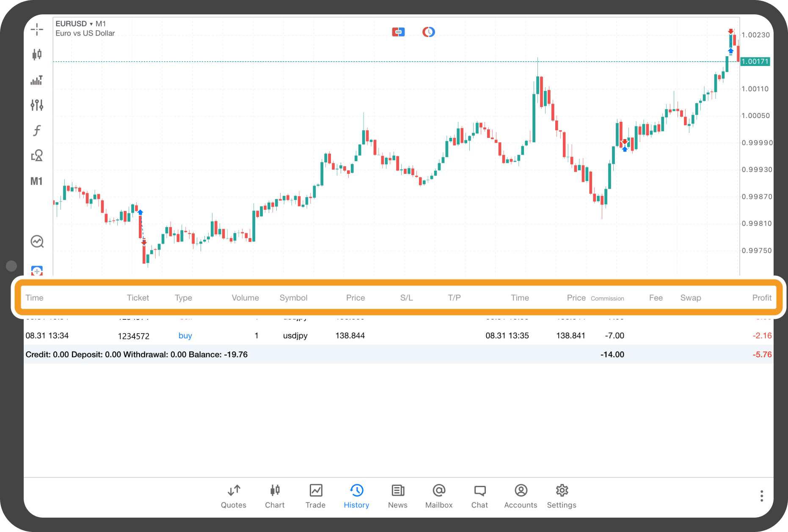
Task: Toggle the red-blue one-click trading icon
Action: pos(398,32)
